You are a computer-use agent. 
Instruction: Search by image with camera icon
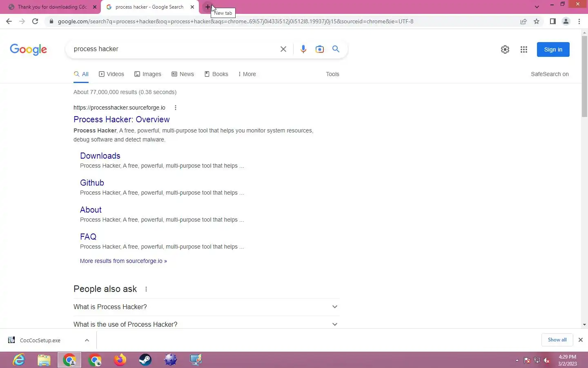[320, 49]
